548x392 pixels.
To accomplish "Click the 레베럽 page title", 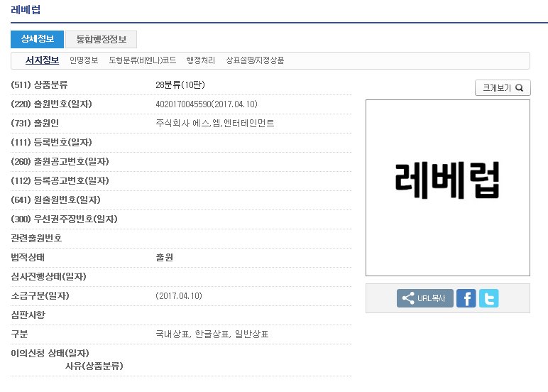I will point(26,9).
